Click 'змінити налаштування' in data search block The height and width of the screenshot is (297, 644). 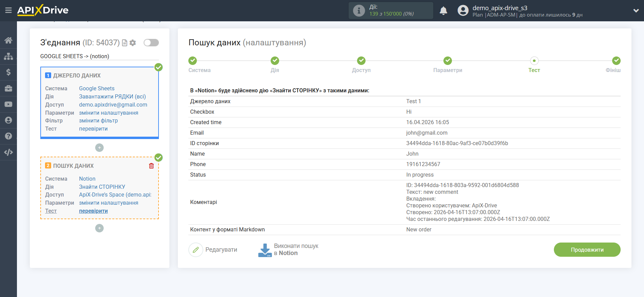(x=109, y=203)
